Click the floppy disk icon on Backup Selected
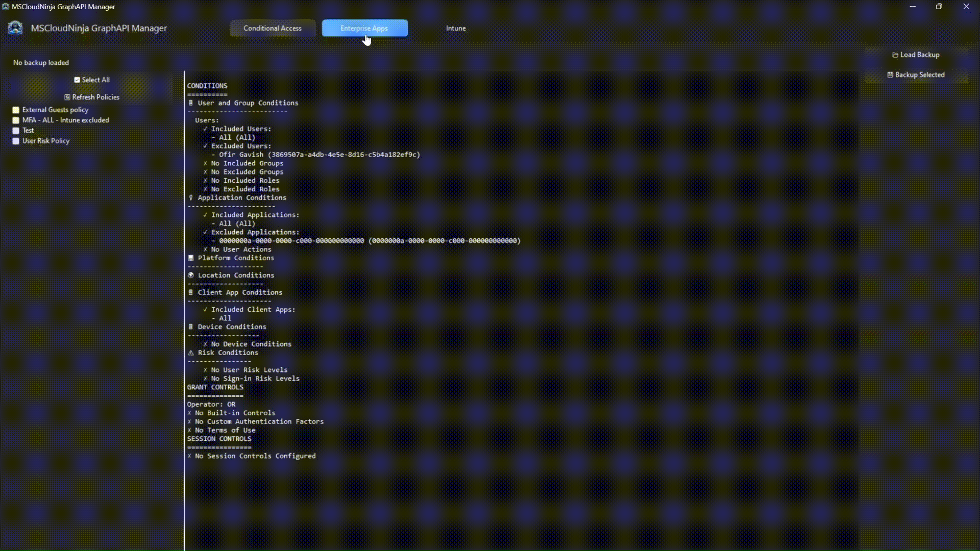 (x=890, y=74)
